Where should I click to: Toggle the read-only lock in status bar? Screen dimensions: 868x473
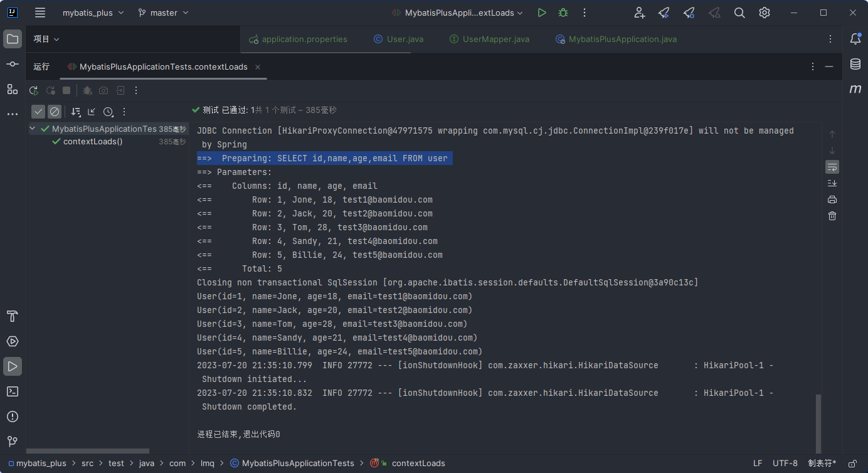click(x=852, y=464)
